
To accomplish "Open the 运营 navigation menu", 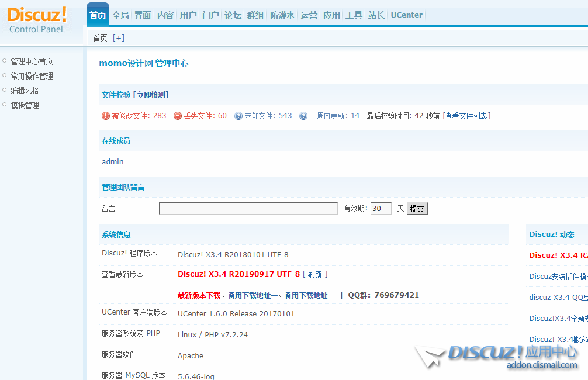I will click(309, 15).
